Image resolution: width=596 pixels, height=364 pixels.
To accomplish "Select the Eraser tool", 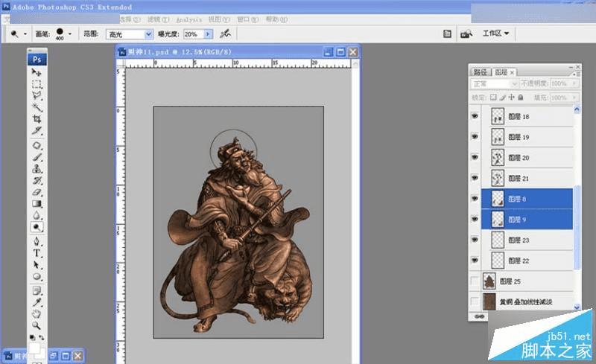I will 37,191.
